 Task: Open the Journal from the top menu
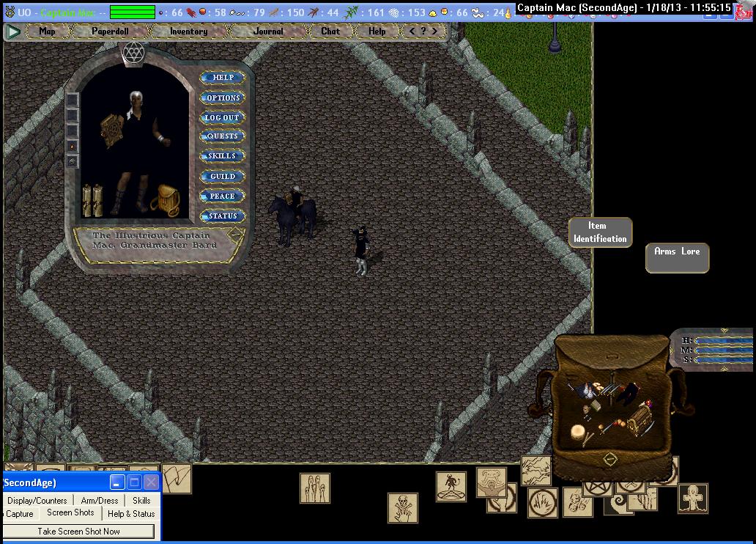point(268,32)
